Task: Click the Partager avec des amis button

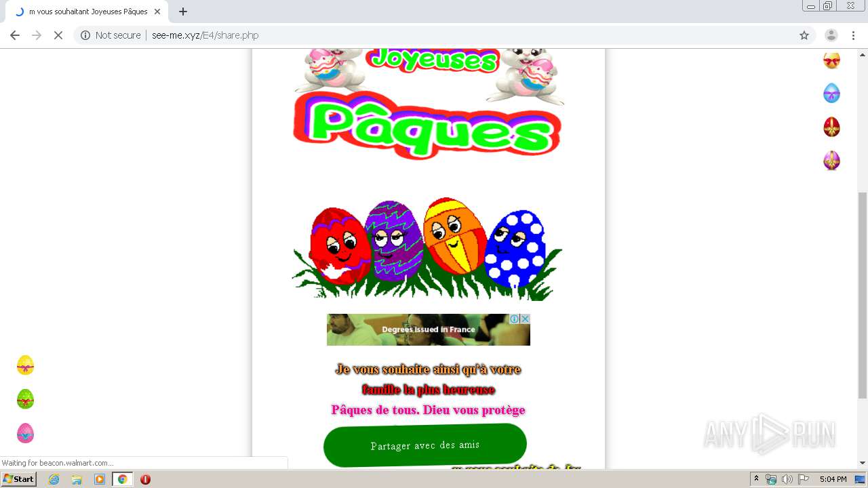Action: point(425,445)
